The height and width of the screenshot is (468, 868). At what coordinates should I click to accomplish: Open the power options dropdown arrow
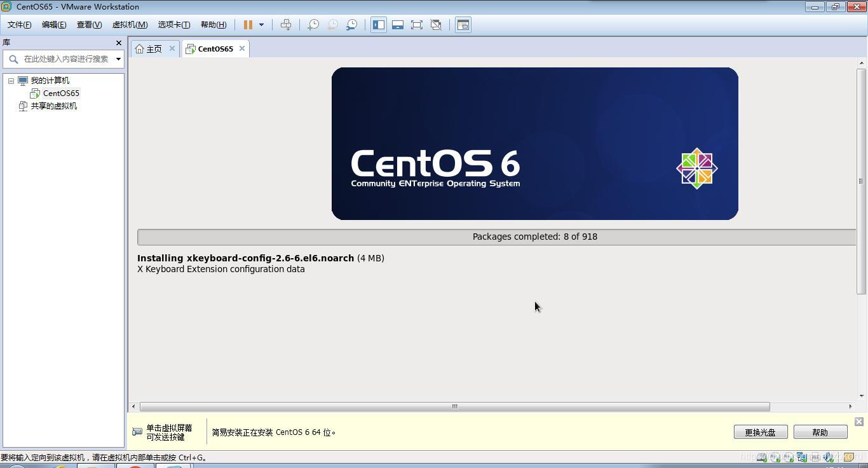(261, 25)
